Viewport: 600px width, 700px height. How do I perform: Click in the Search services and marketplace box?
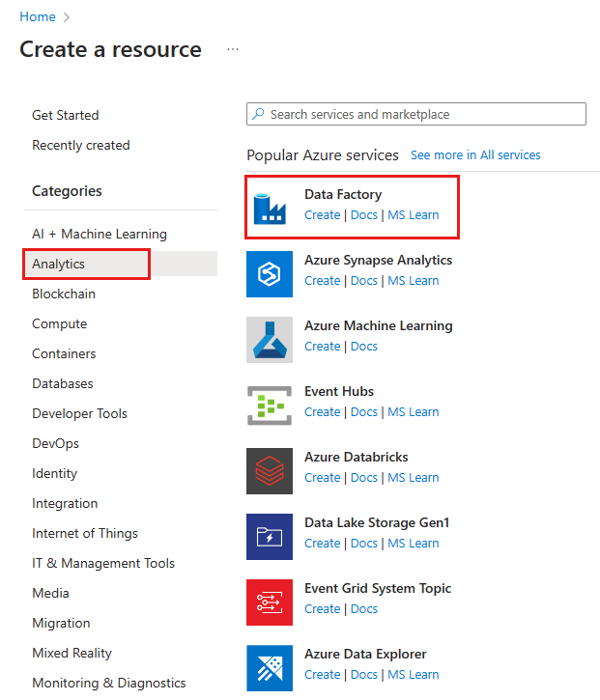coord(415,114)
